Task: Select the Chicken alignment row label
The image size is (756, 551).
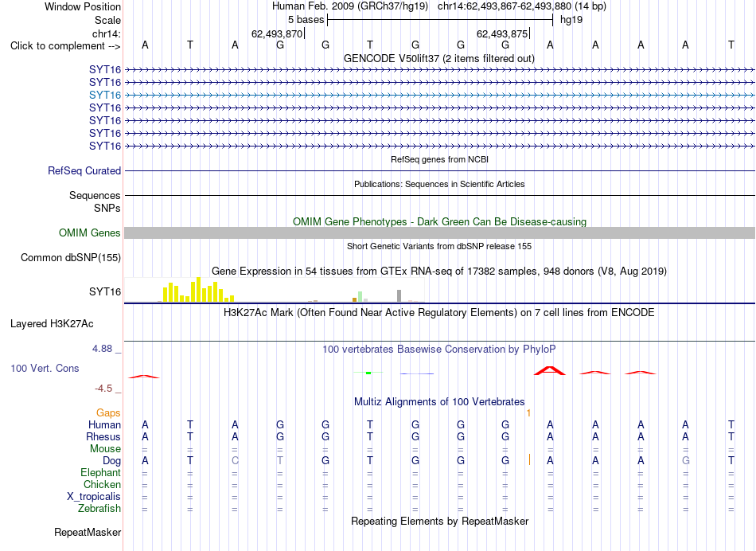Action: tap(102, 485)
